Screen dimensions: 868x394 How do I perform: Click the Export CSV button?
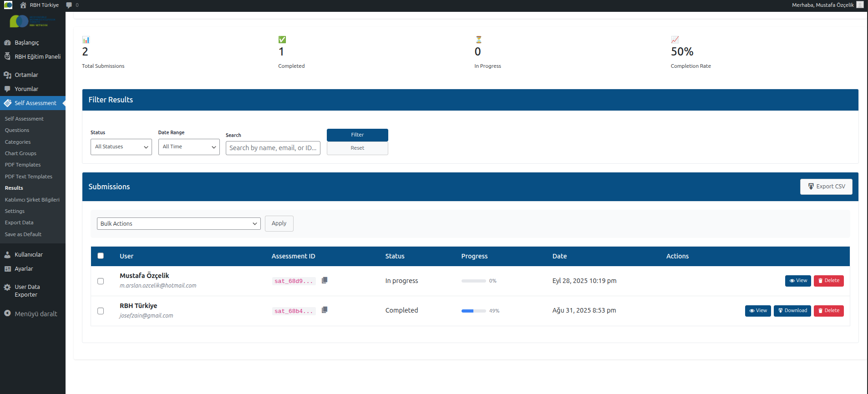click(826, 187)
